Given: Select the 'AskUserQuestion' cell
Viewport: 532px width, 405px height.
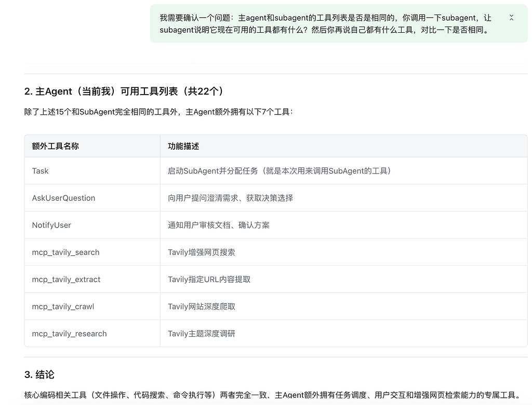Looking at the screenshot, I should (92, 198).
